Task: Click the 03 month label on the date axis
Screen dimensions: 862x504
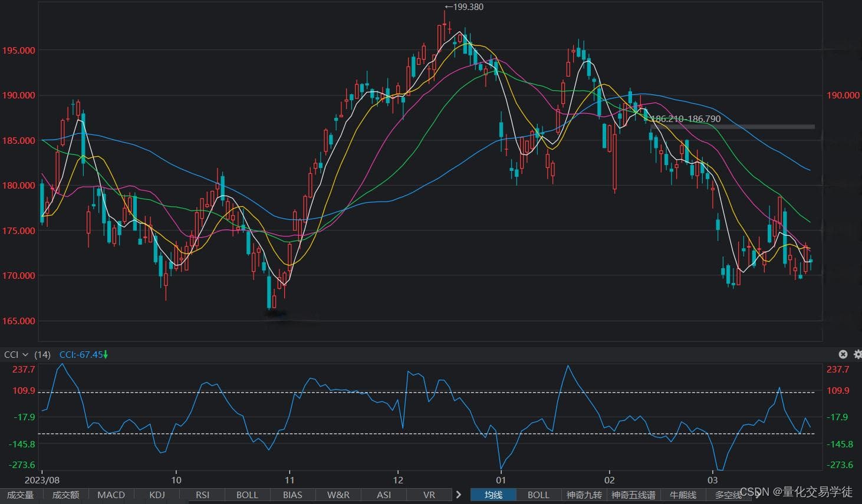Action: pyautogui.click(x=713, y=480)
